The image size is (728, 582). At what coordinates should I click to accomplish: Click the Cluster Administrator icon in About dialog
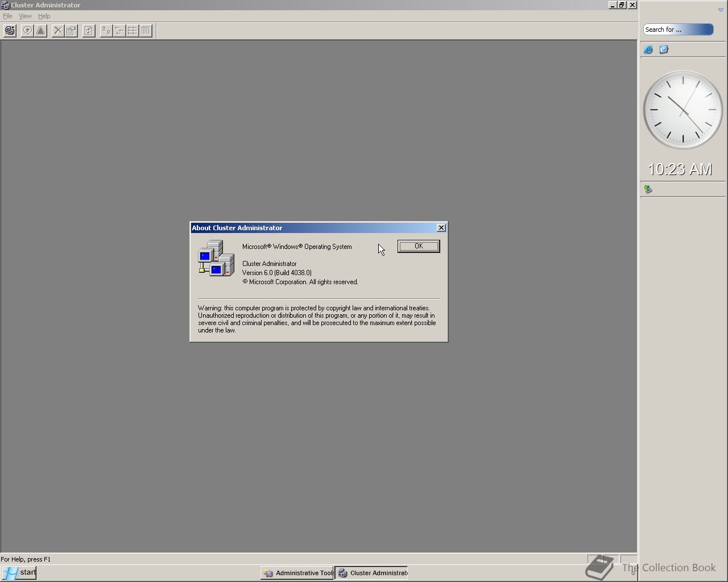216,258
